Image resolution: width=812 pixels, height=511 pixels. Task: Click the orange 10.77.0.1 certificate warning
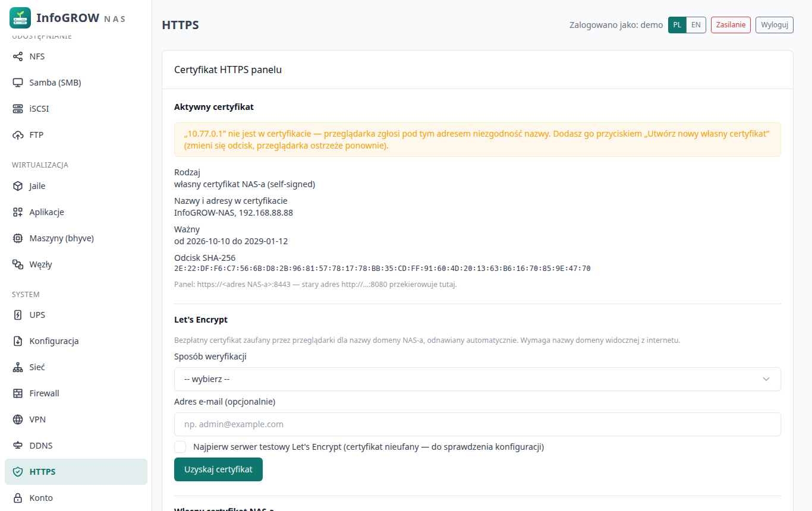(477, 140)
